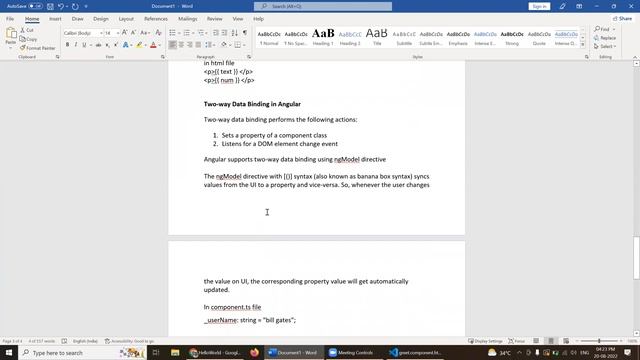Click the Paste button in Clipboard group

coord(11,35)
